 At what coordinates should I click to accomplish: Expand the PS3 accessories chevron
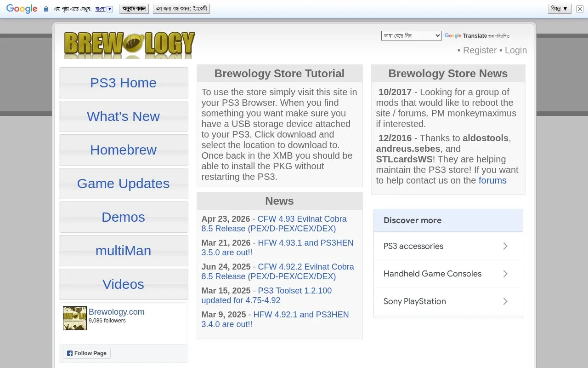tap(505, 246)
